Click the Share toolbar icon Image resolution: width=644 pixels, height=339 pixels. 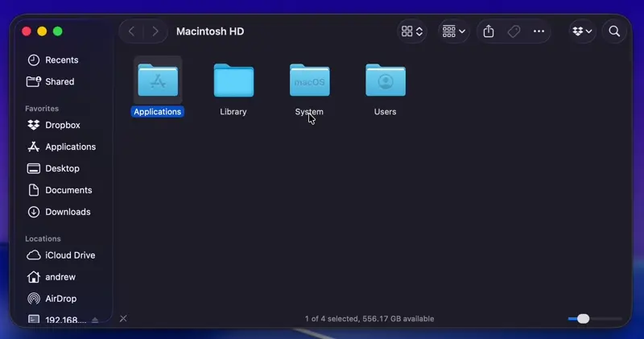489,31
